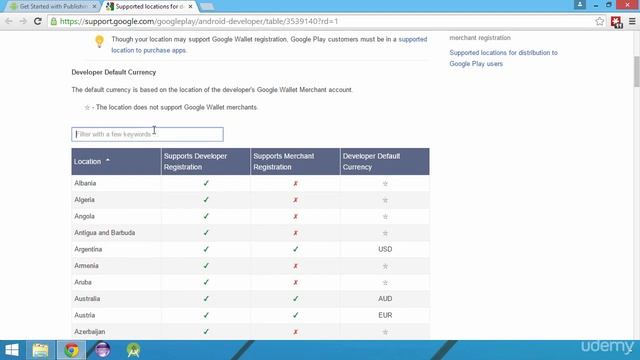The image size is (640, 360).
Task: Click Albania's merchant registration red X
Action: tap(296, 184)
